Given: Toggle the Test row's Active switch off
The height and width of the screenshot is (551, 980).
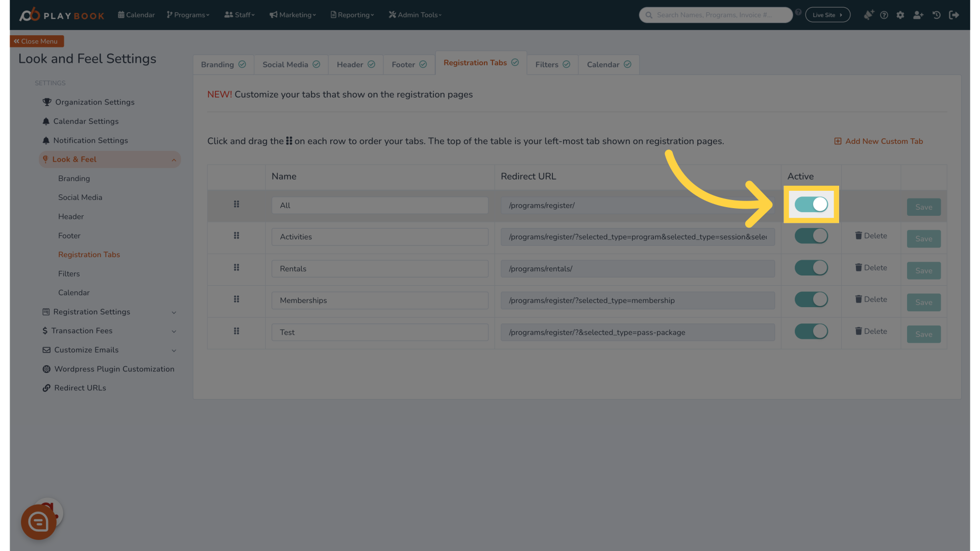Looking at the screenshot, I should tap(811, 331).
